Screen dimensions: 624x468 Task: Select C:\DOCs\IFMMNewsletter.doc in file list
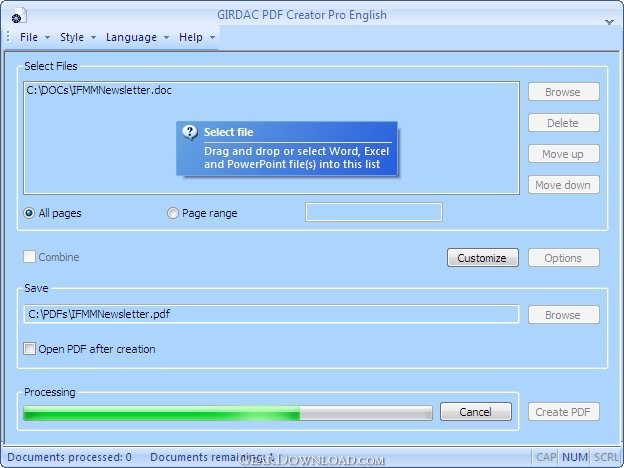99,90
